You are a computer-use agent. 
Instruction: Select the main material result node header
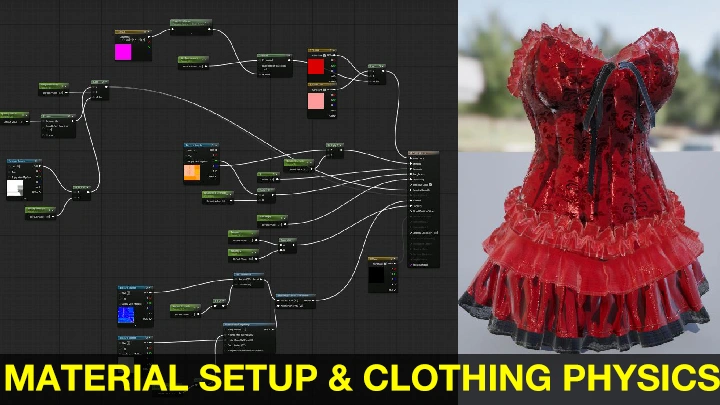point(423,153)
